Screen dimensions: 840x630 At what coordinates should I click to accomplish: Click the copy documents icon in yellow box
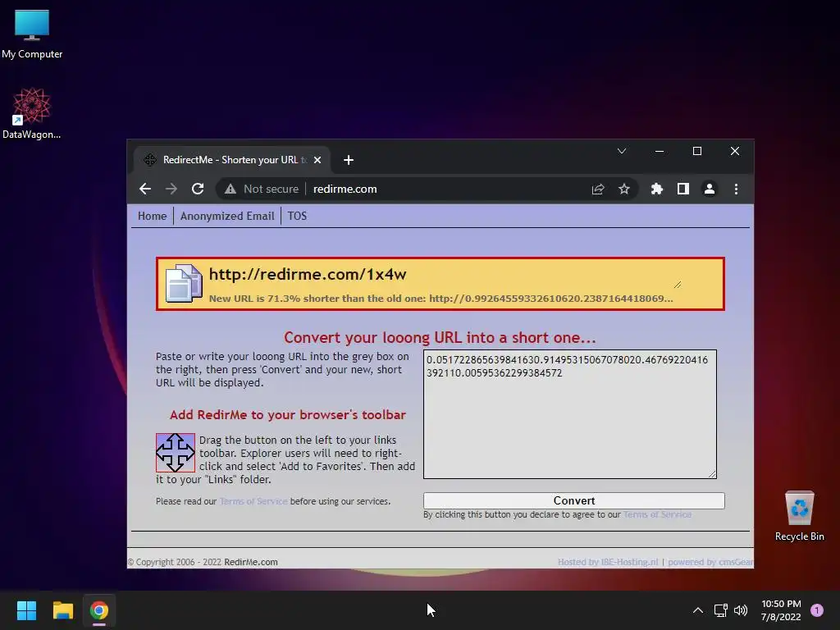tap(184, 283)
